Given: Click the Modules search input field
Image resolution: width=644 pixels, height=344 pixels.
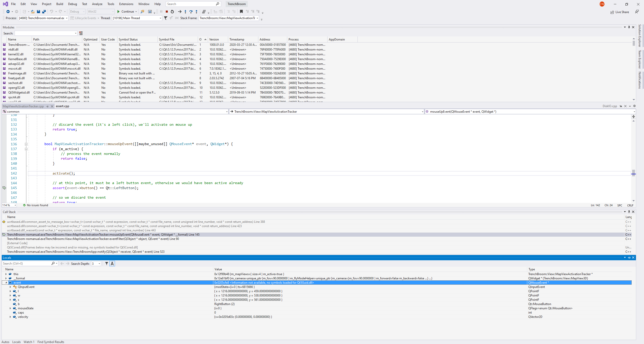Looking at the screenshot, I should 46,33.
